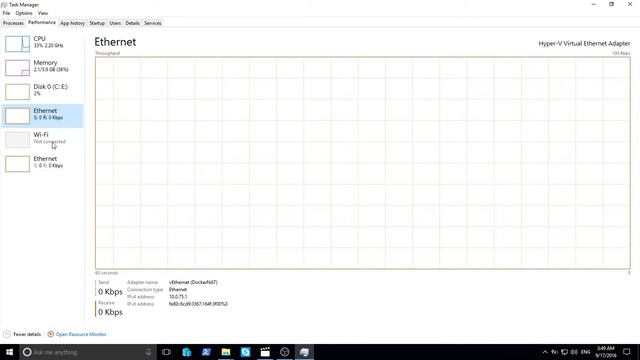This screenshot has height=360, width=640.
Task: Select the Ethernet entry listed below Wi-Fi
Action: pyautogui.click(x=42, y=163)
